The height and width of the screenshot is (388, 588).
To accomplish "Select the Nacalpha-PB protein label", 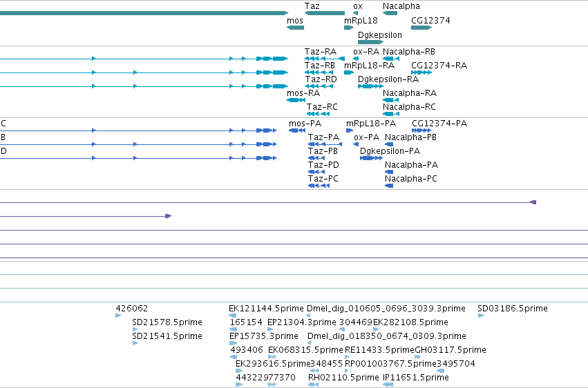I will pos(410,137).
